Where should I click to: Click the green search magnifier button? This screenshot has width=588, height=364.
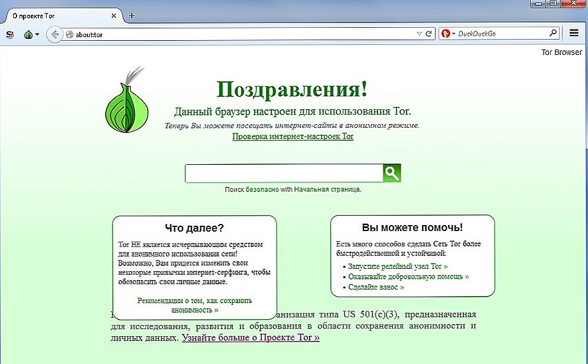click(x=392, y=173)
